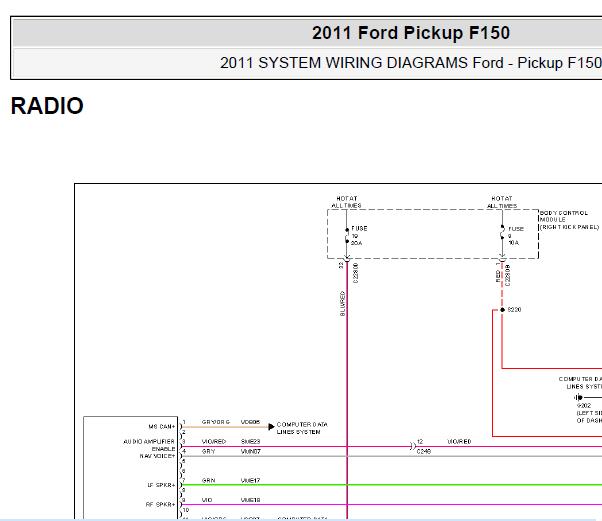Click the "VMN07" circuit label
The image size is (602, 521).
pos(250,452)
